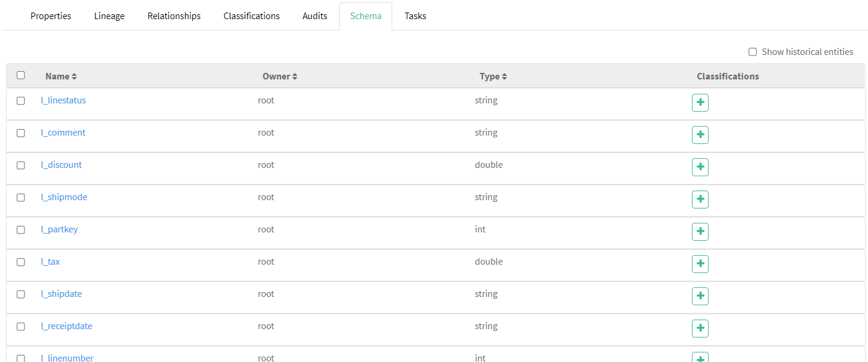The image size is (868, 362).
Task: Add a classification to l_comment
Action: pos(700,134)
